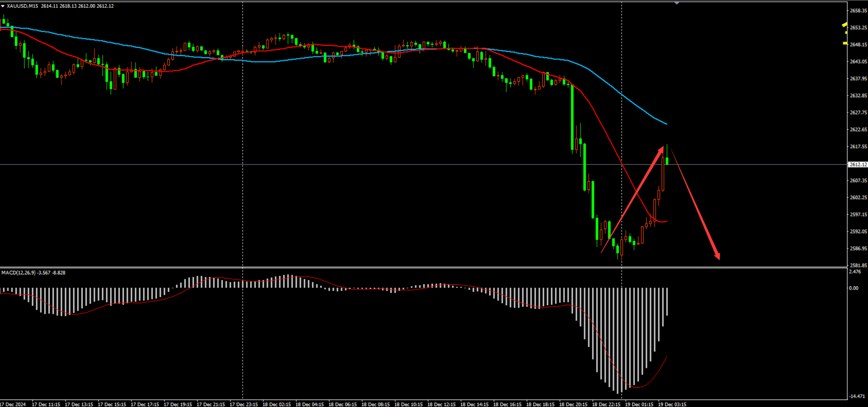Click the 2581.85 price scale value

pyautogui.click(x=859, y=265)
